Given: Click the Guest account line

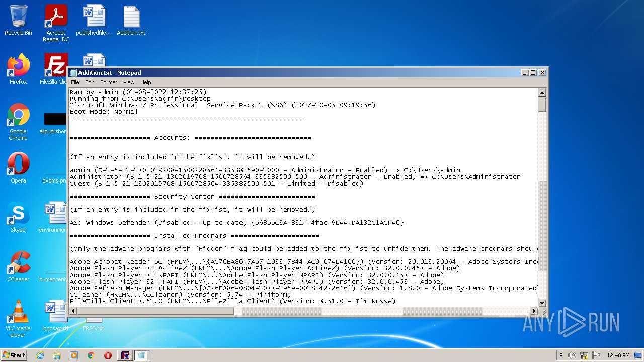Looking at the screenshot, I should pos(216,184).
